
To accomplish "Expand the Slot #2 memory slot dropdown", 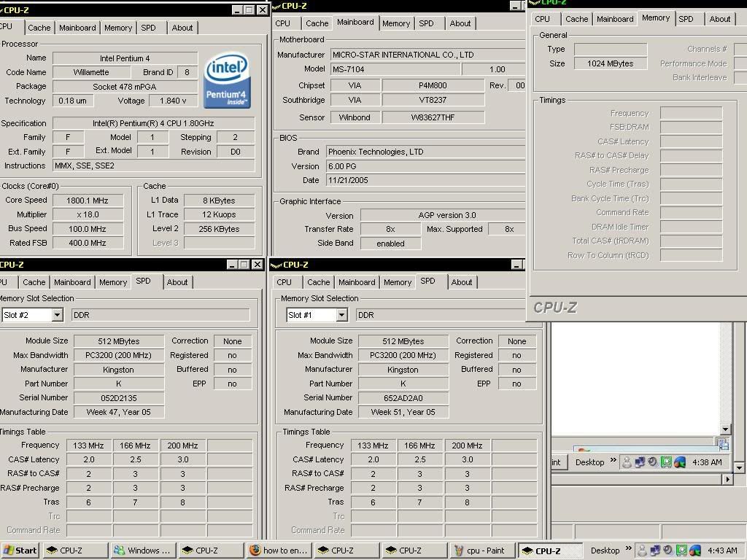I will pyautogui.click(x=56, y=315).
